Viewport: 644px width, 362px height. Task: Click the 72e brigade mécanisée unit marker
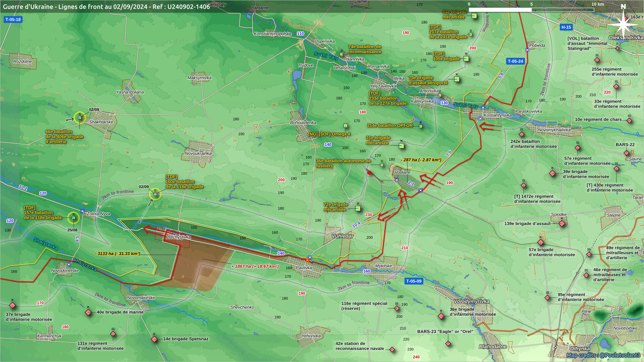point(358,208)
